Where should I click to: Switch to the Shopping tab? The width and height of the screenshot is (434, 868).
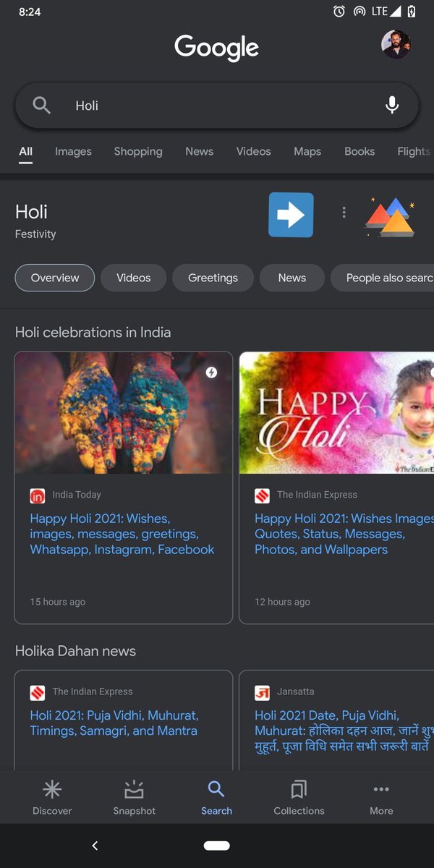tap(138, 151)
